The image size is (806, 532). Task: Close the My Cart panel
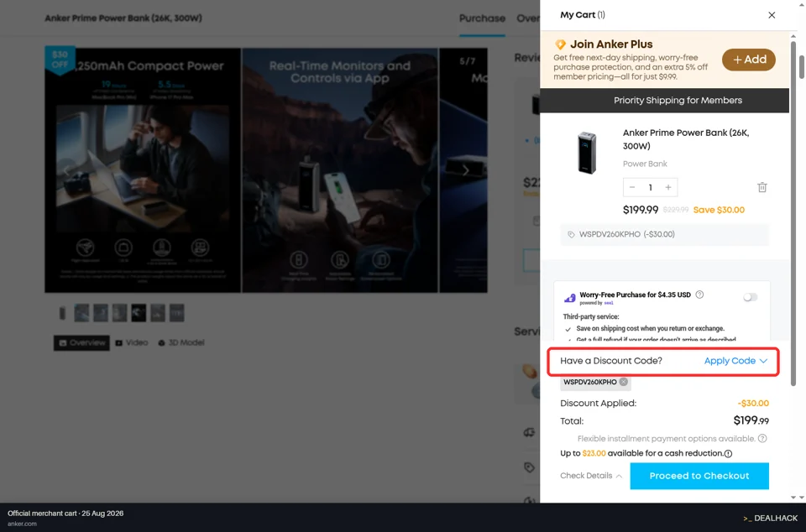click(x=772, y=15)
